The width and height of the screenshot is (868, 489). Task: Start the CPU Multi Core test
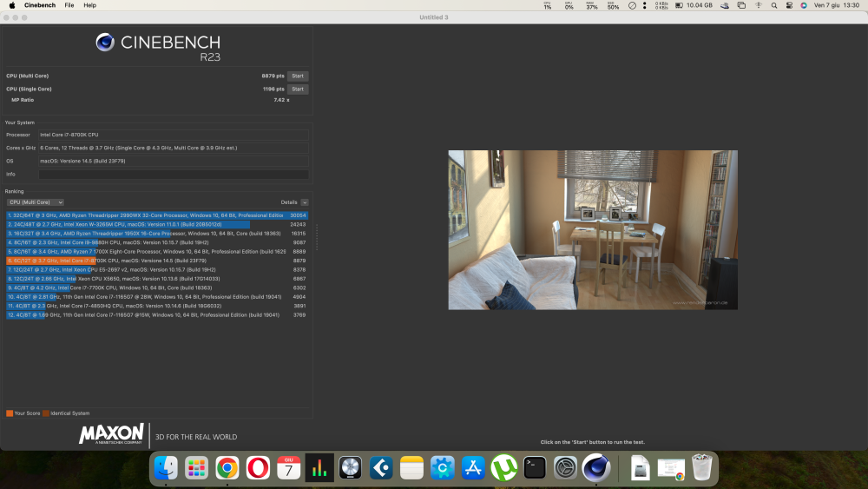(x=298, y=76)
